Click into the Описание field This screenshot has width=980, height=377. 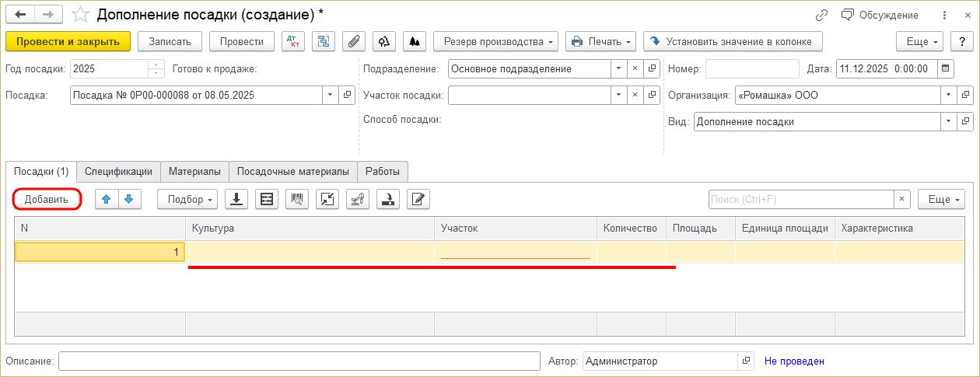tap(299, 361)
